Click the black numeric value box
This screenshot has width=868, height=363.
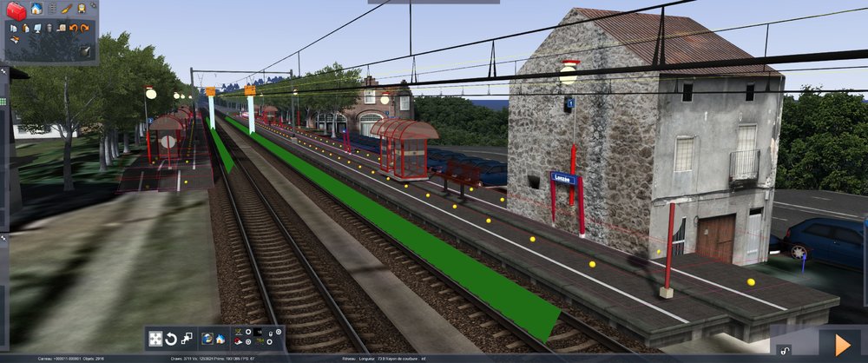pyautogui.click(x=258, y=332)
